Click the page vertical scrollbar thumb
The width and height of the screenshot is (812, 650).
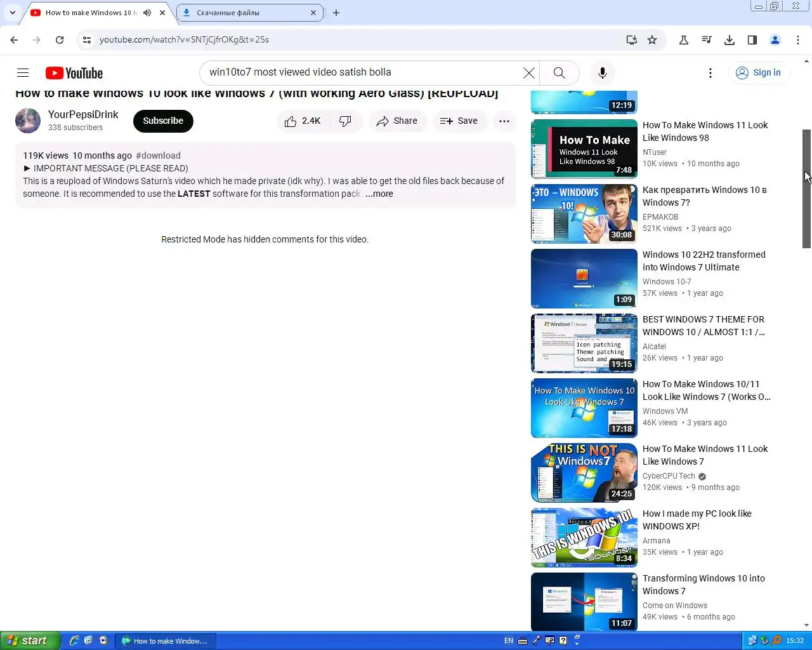pyautogui.click(x=806, y=189)
